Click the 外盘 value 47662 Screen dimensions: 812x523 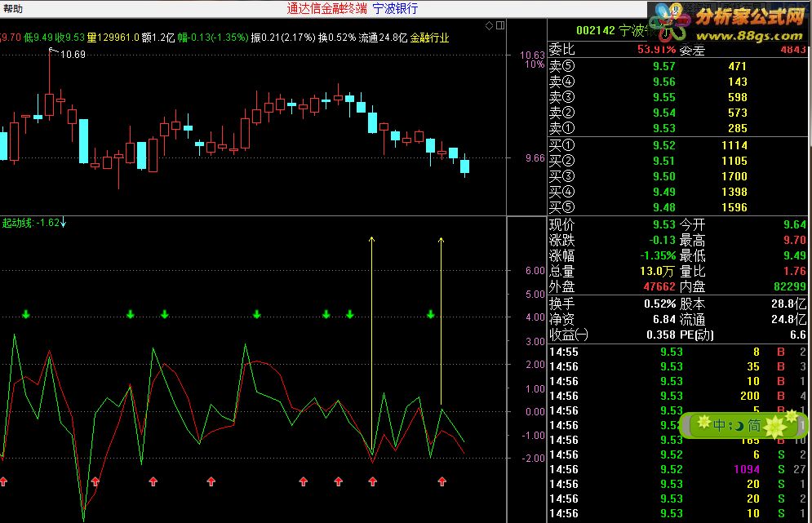(x=659, y=287)
